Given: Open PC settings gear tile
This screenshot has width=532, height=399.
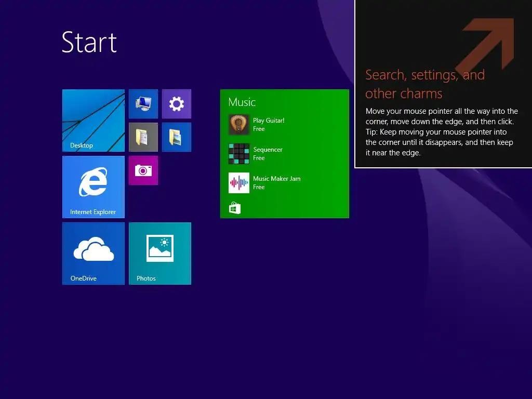Looking at the screenshot, I should pyautogui.click(x=177, y=104).
